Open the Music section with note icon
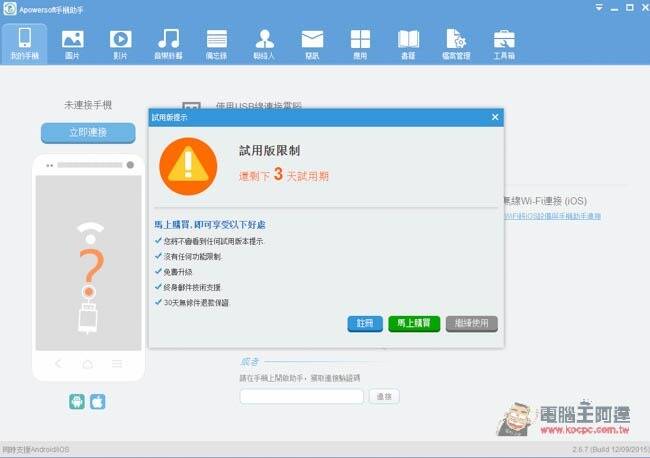Image resolution: width=650 pixels, height=458 pixels. click(168, 44)
